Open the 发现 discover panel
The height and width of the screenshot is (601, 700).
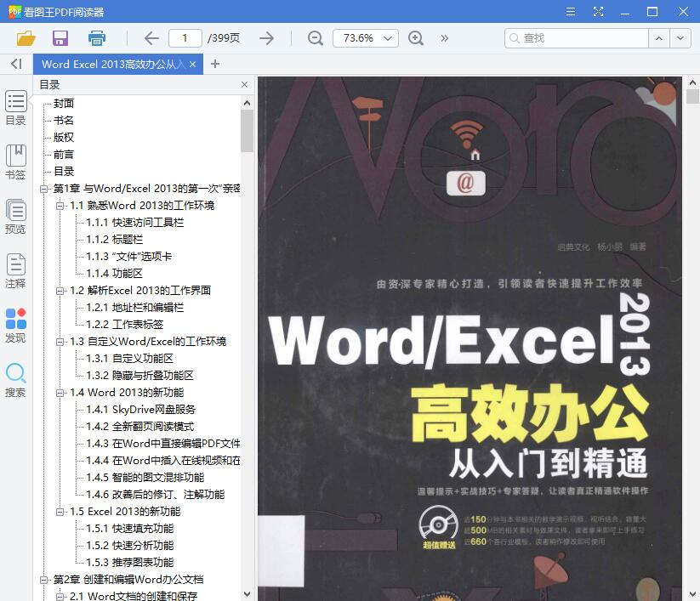15,326
